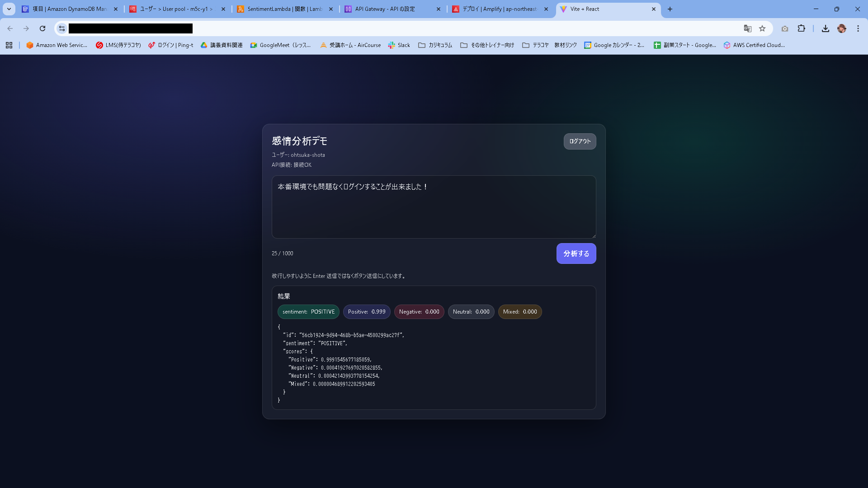The width and height of the screenshot is (868, 488).
Task: Switch to the Amazon DynamoDB tab
Action: (69, 9)
